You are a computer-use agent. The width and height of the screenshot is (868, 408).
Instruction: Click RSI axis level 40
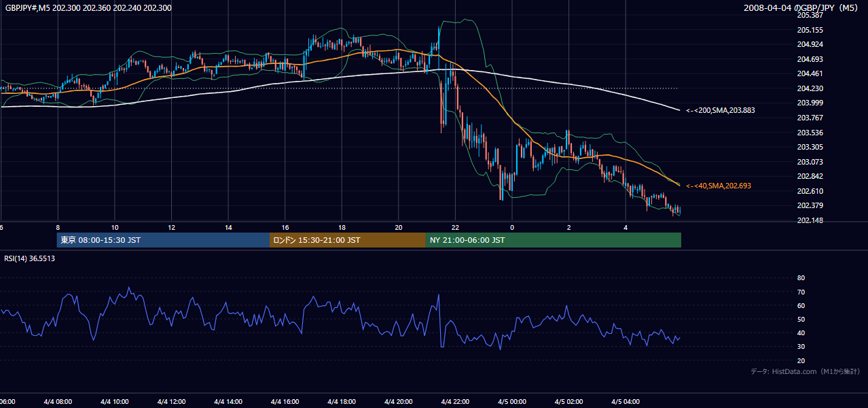click(801, 333)
